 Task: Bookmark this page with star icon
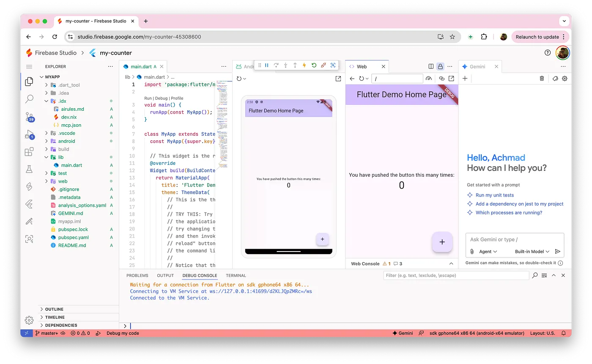point(452,37)
